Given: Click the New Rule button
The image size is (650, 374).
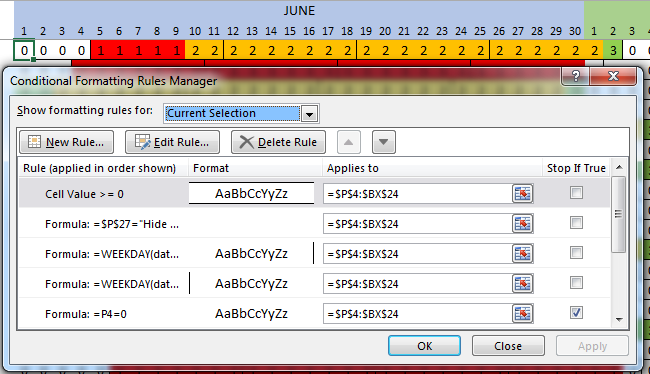Looking at the screenshot, I should [x=66, y=142].
